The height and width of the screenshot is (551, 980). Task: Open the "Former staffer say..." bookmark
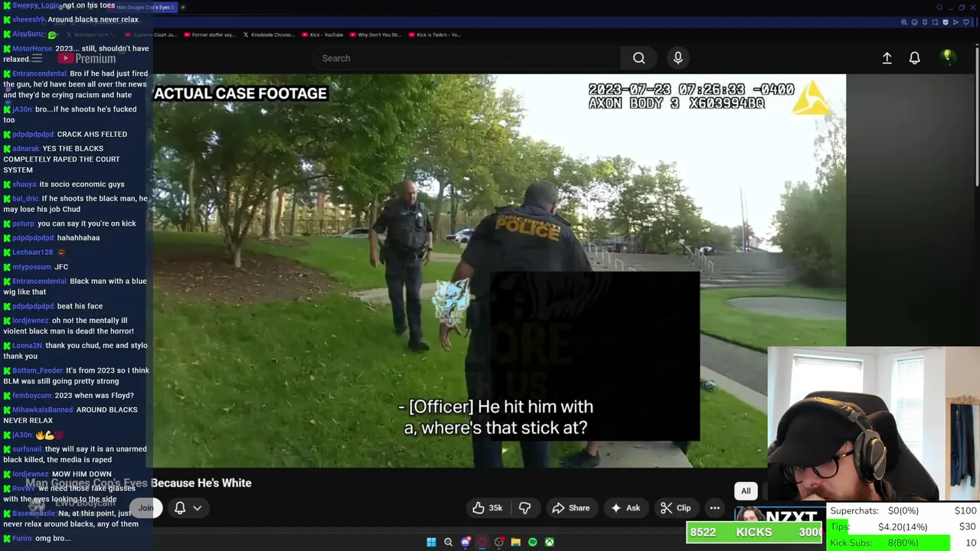pos(210,34)
